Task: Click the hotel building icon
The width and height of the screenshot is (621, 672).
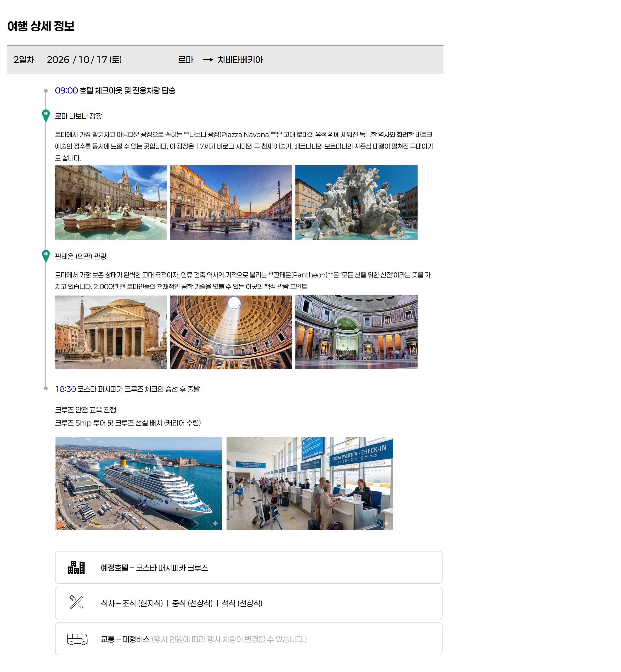Action: coord(76,568)
